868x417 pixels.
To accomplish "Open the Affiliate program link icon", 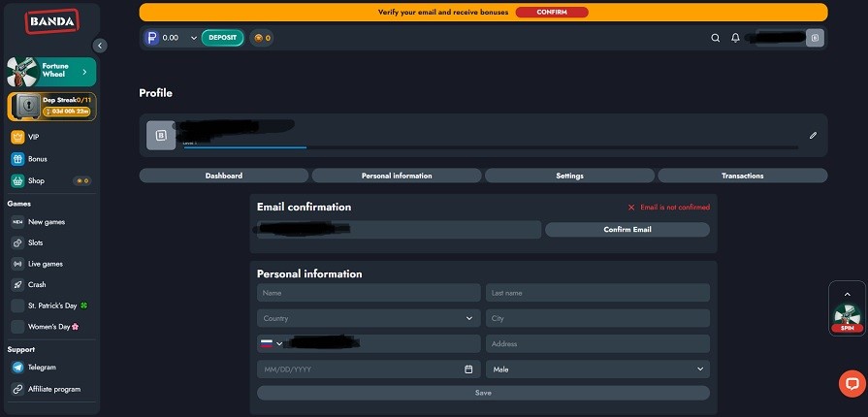I will click(x=17, y=389).
